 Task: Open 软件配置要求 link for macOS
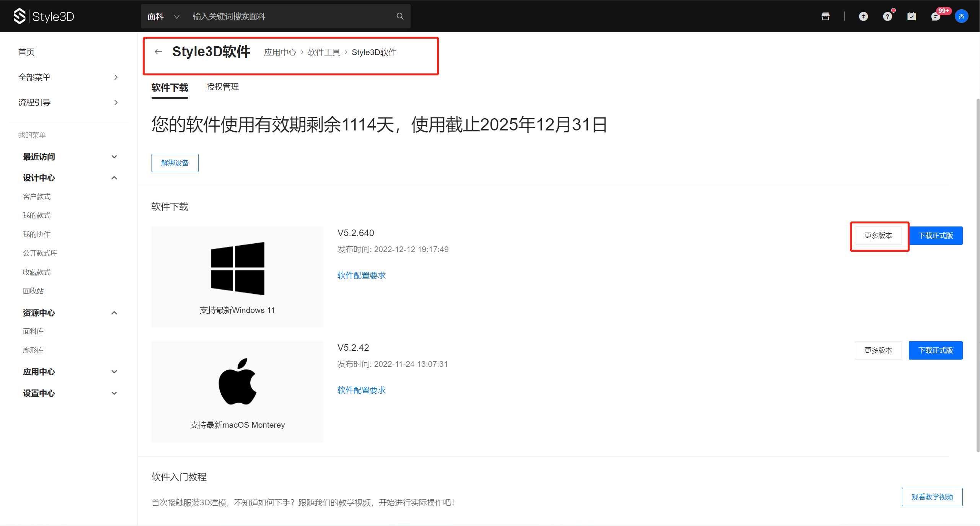[x=362, y=390]
